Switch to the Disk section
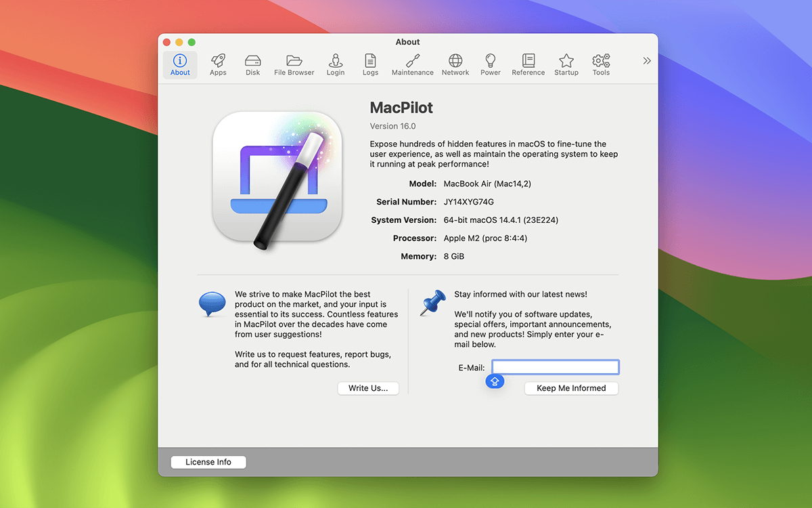 [253, 65]
